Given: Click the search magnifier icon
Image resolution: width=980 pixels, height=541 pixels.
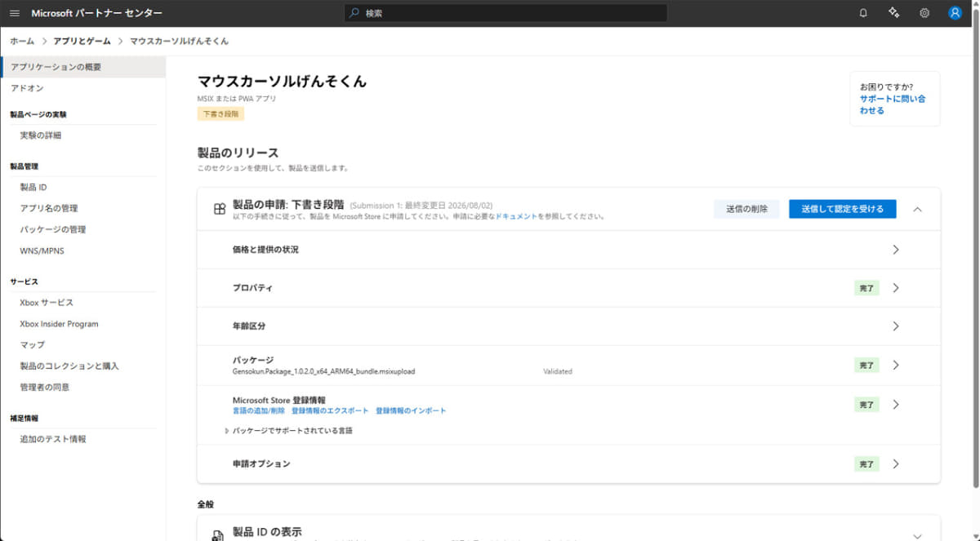Looking at the screenshot, I should (354, 13).
